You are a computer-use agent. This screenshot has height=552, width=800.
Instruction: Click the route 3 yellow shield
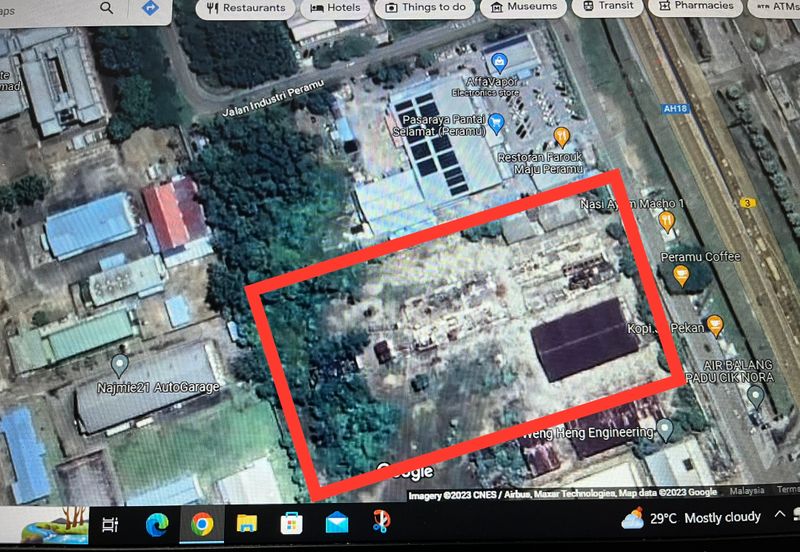[x=747, y=203]
